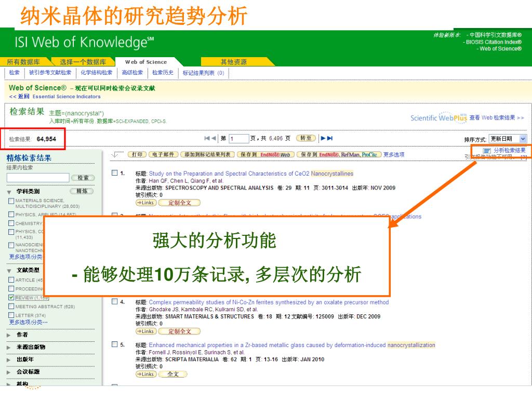Switch to the 选择一个数据库 tab
This screenshot has height=399, width=532.
tap(83, 62)
